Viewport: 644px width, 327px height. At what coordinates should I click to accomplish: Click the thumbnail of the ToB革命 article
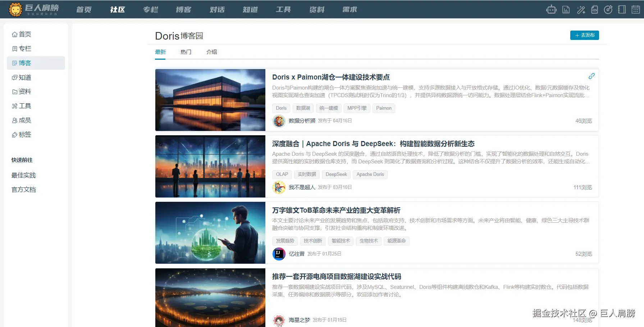(x=210, y=233)
